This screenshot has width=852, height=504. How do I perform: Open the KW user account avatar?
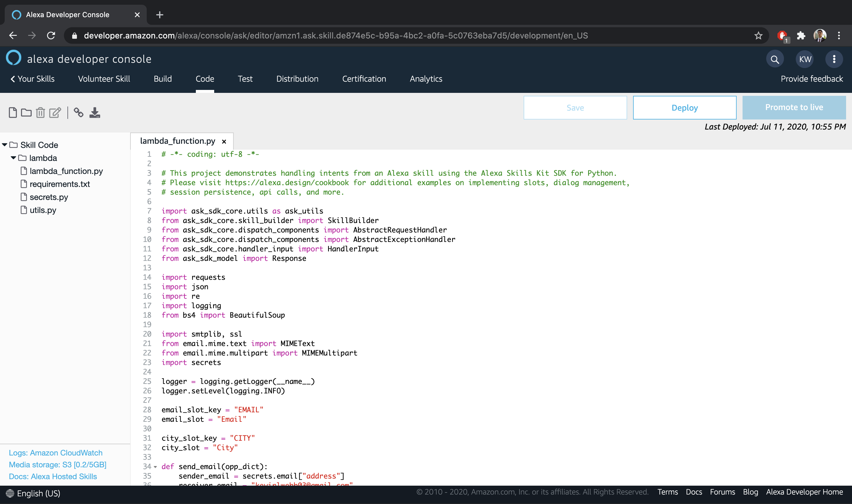pos(805,59)
